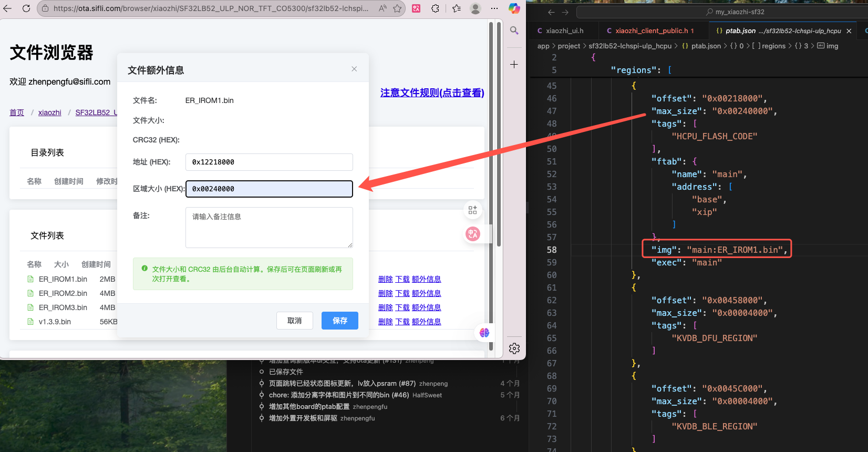Click the sidebar search magnifier icon
The image size is (868, 452).
tap(514, 30)
